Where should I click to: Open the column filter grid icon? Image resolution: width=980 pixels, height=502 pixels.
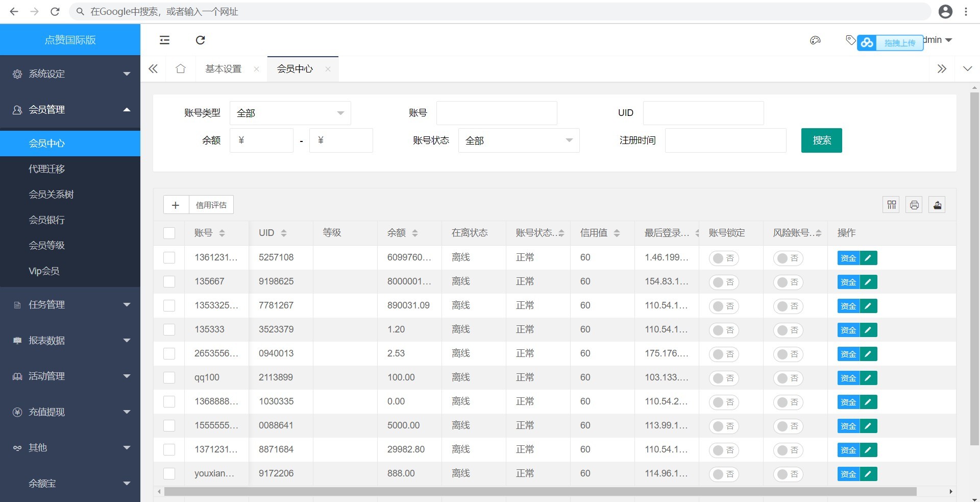[892, 205]
